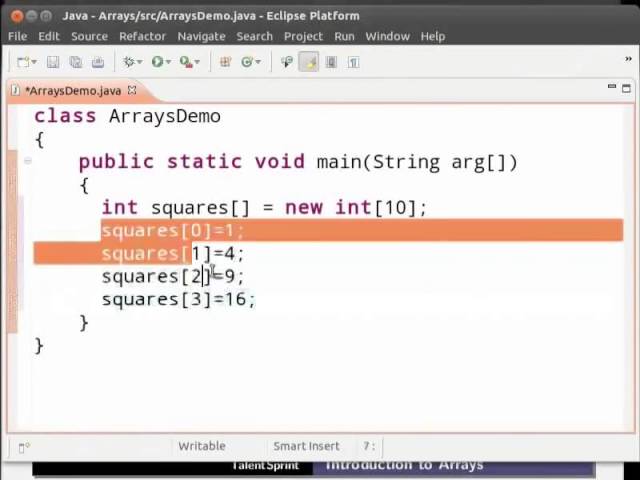Click 'main(String arg[])' method signature
The height and width of the screenshot is (480, 640).
coord(417,162)
